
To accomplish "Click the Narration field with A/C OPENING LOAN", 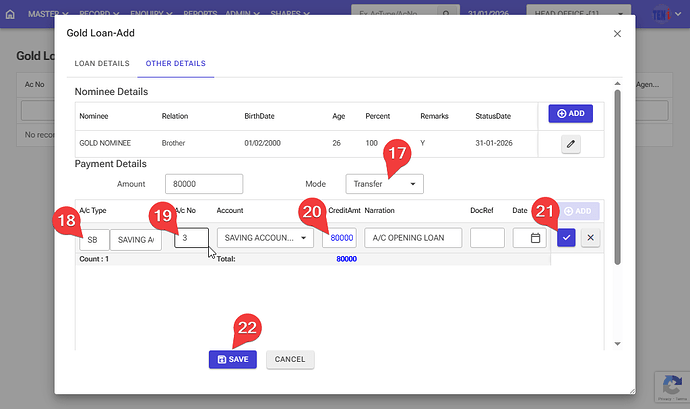I will (x=412, y=238).
